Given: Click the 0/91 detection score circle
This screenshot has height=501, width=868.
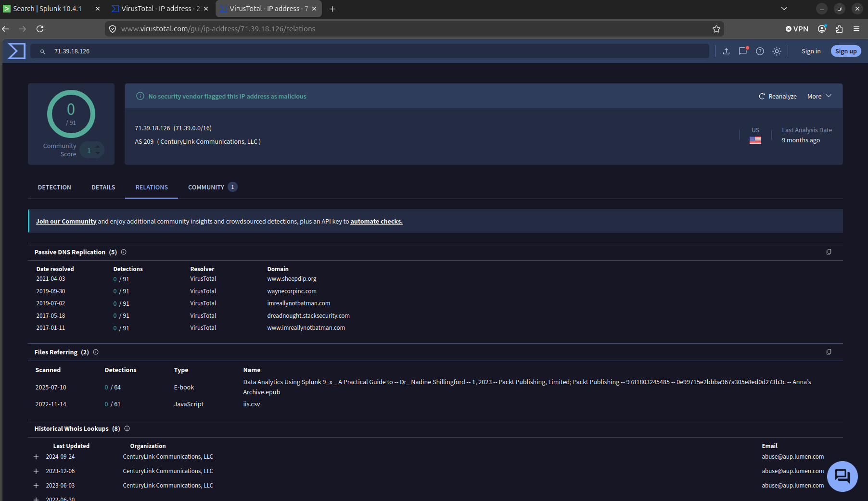Looking at the screenshot, I should (x=71, y=114).
